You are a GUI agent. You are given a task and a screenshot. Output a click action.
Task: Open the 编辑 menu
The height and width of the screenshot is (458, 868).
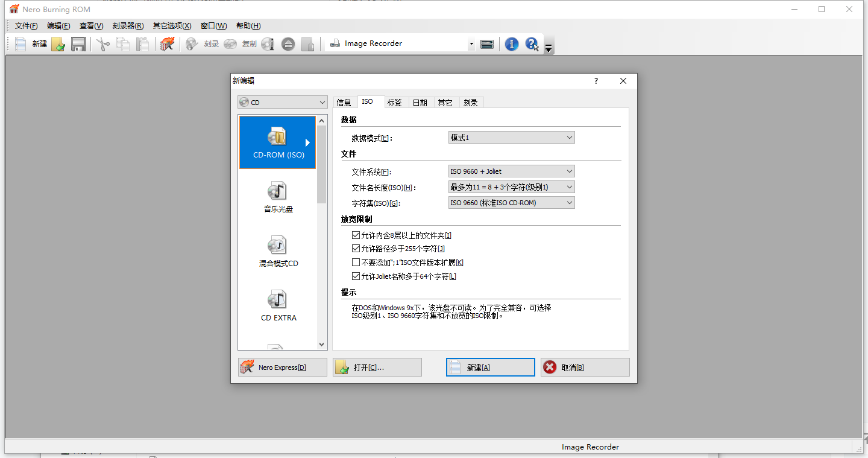[x=58, y=26]
